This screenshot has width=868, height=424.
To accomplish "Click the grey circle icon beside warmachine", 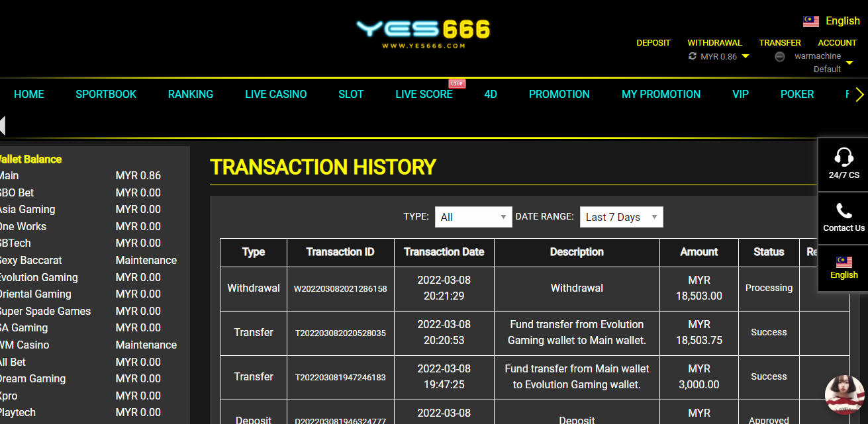I will click(x=780, y=57).
